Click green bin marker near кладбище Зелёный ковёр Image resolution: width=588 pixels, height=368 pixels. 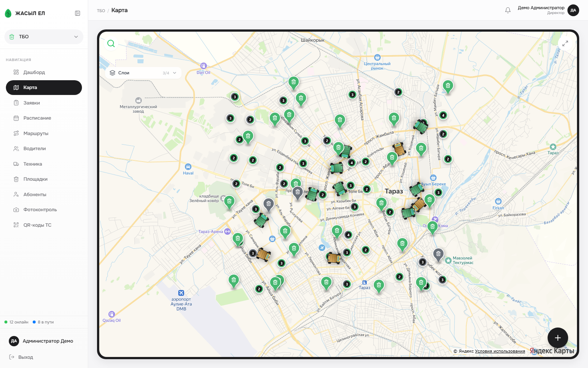[229, 202]
